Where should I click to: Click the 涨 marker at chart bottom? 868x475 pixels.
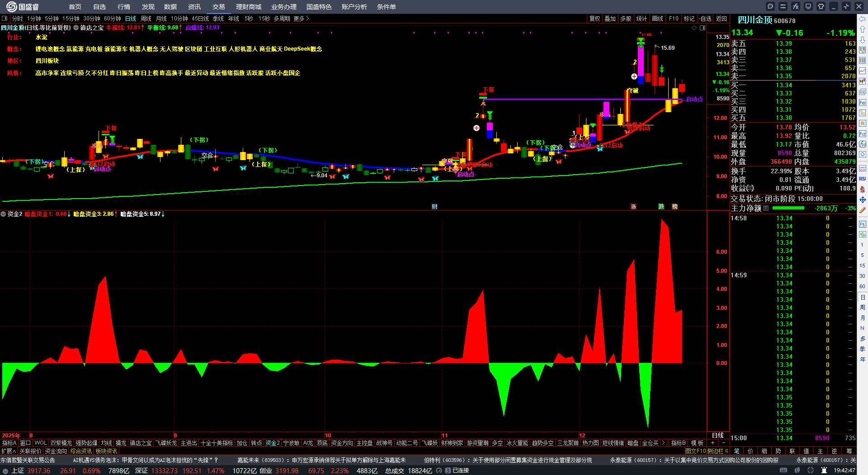point(633,207)
